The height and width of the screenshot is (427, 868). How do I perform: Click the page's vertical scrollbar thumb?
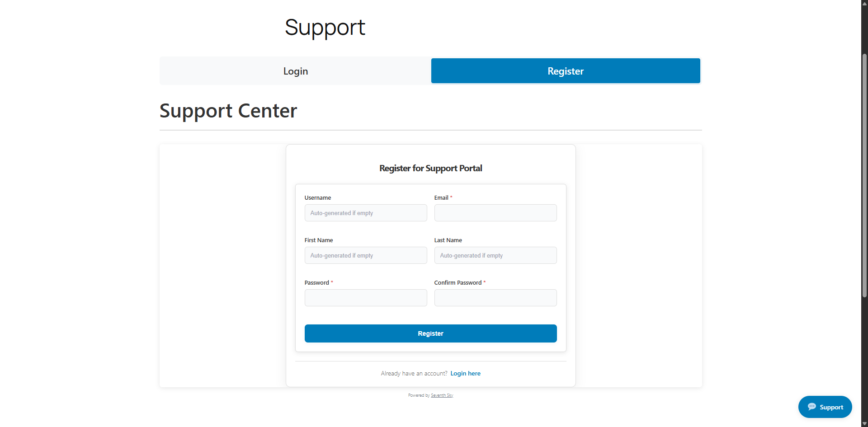click(864, 176)
